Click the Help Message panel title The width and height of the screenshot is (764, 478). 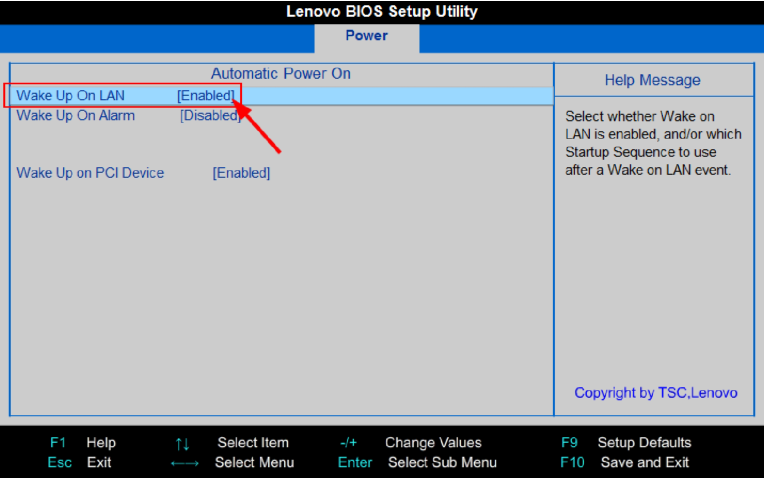coord(652,80)
